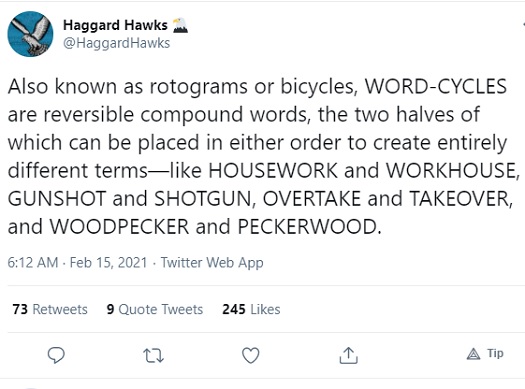525x389 pixels.
Task: Click the word PECKERWOOD in the tweet
Action: [307, 227]
